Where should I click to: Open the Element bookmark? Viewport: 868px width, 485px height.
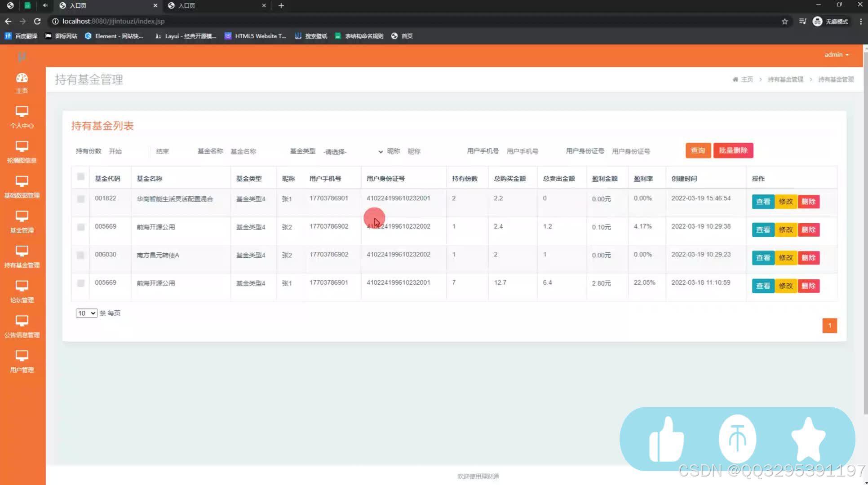click(x=114, y=36)
